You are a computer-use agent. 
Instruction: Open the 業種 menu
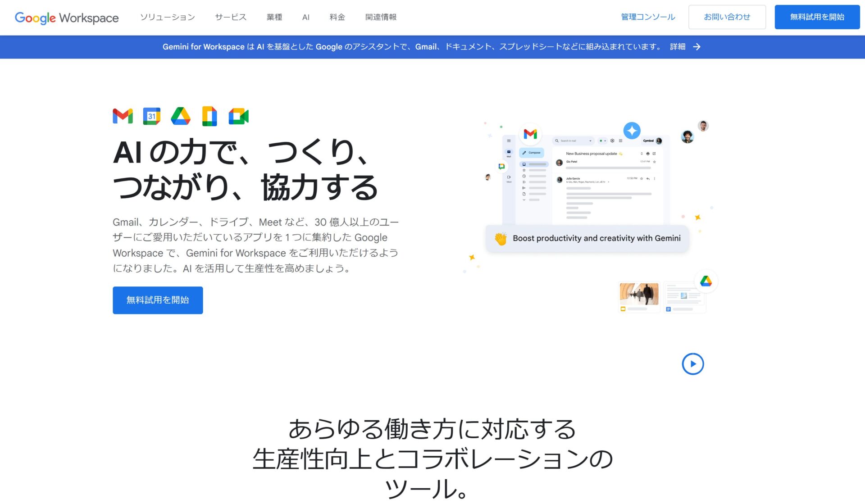274,17
